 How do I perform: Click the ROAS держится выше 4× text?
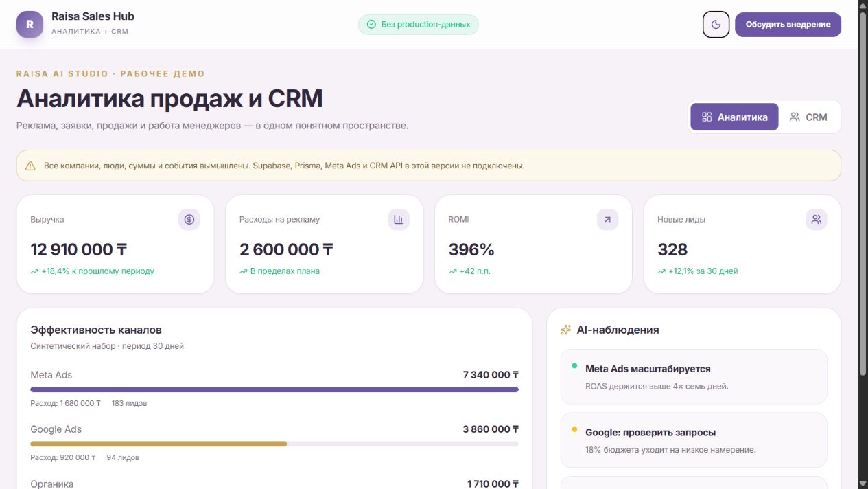pos(657,386)
